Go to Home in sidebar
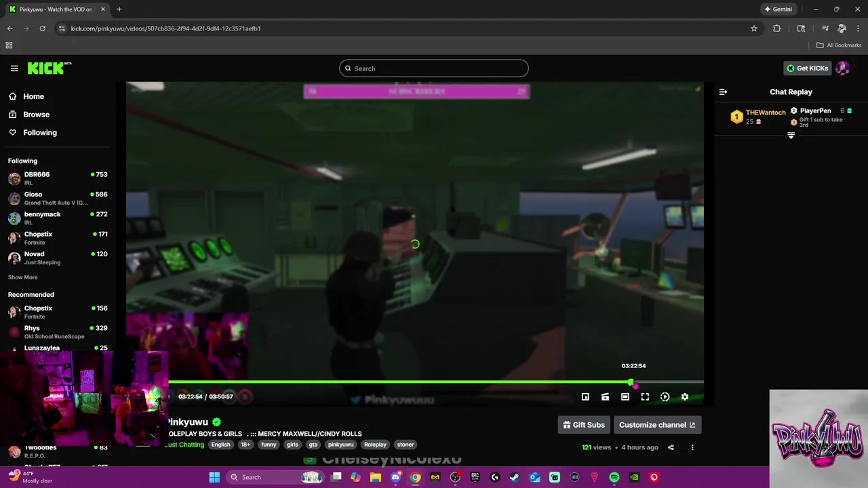 (x=33, y=96)
